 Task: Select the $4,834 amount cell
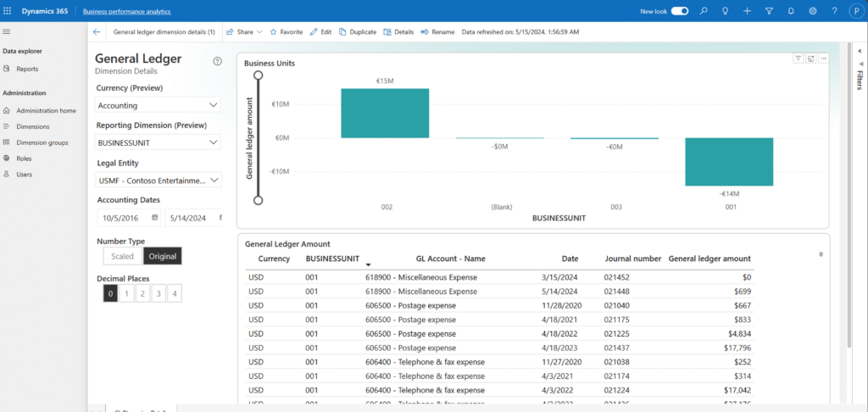[739, 334]
